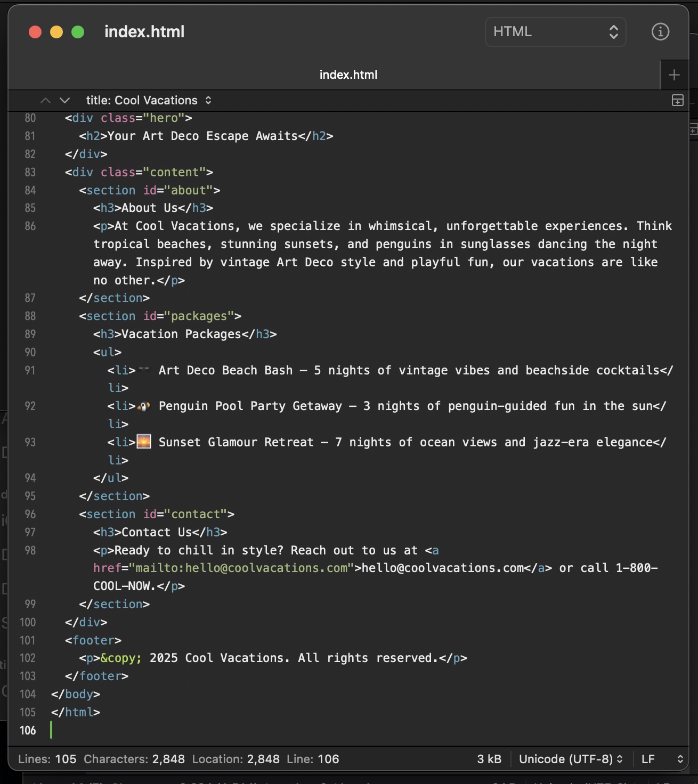Image resolution: width=698 pixels, height=784 pixels.
Task: Add a new tab with plus icon
Action: click(x=674, y=75)
